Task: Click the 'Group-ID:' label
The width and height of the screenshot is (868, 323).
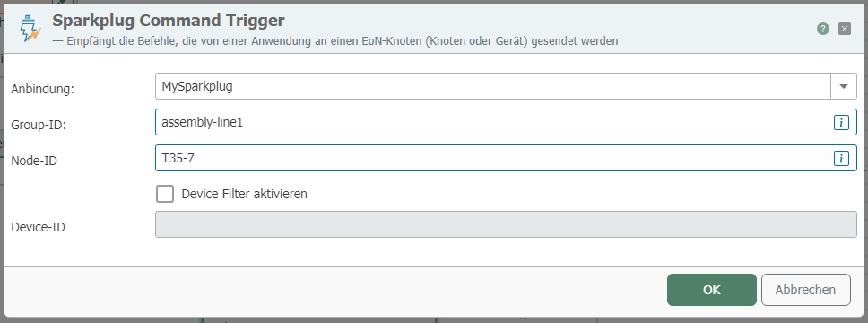Action: (39, 126)
